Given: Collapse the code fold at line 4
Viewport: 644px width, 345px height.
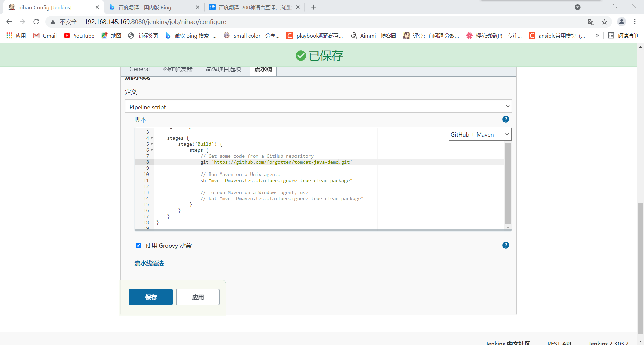Looking at the screenshot, I should tap(152, 138).
